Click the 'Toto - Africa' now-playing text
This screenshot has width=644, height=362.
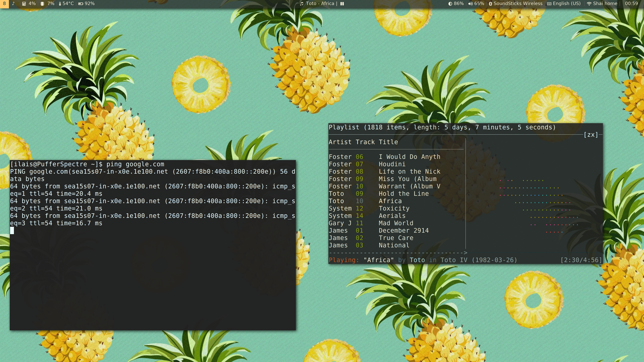(x=320, y=4)
